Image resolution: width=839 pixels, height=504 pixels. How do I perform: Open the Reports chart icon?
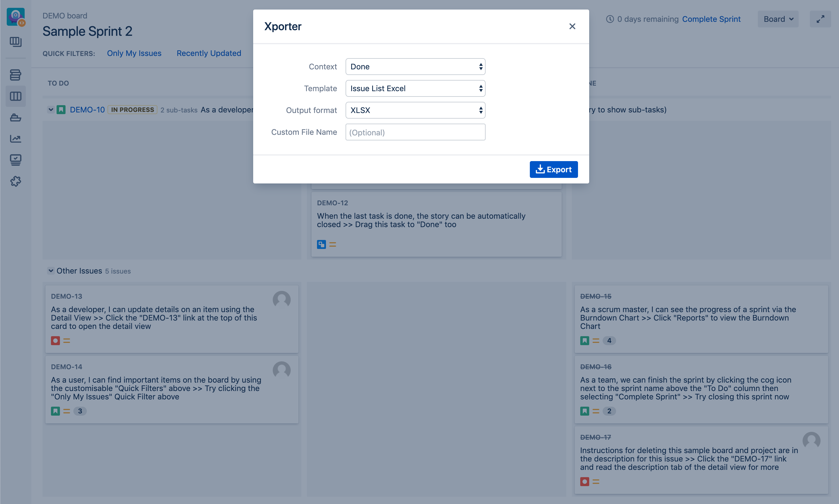coord(16,138)
